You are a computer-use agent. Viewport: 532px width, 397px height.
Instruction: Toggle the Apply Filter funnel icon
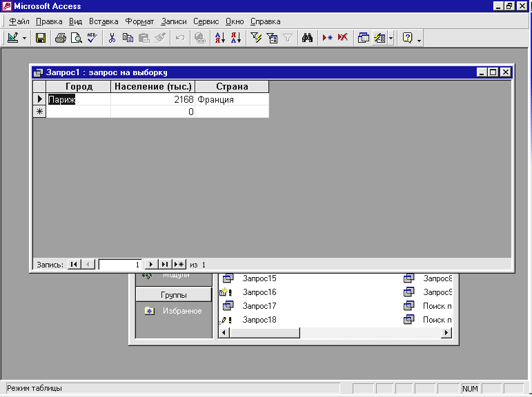(x=288, y=38)
